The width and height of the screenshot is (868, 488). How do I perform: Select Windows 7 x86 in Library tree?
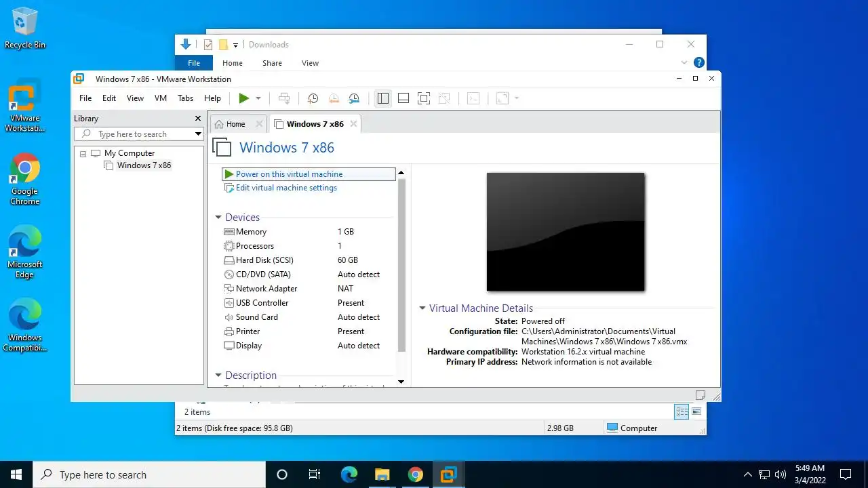[x=144, y=165]
